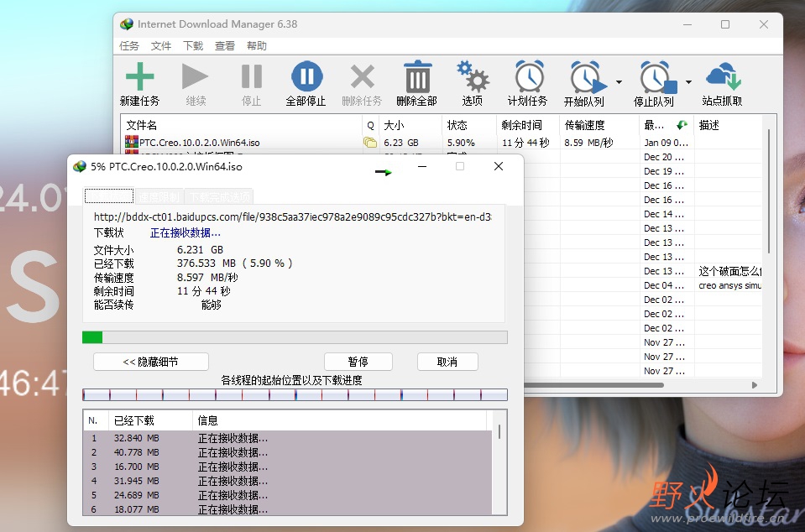The width and height of the screenshot is (805, 532).
Task: Click the 'creo ansys simu' description cell
Action: [x=729, y=285]
